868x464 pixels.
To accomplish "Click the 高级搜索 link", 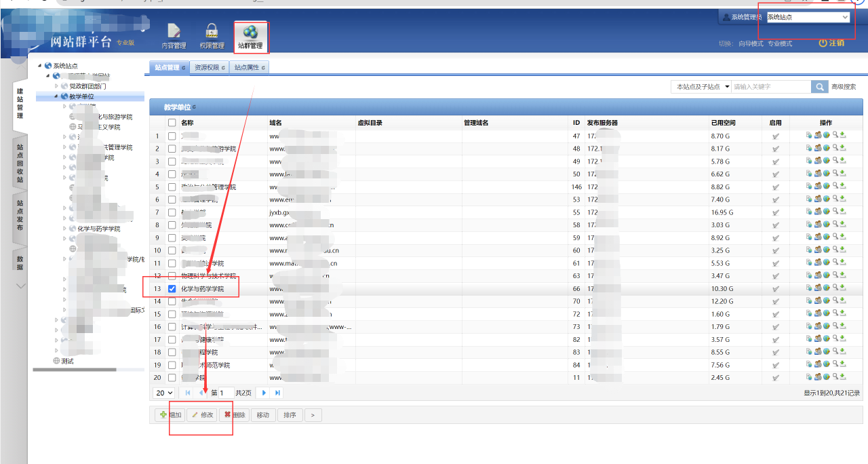I will [844, 87].
